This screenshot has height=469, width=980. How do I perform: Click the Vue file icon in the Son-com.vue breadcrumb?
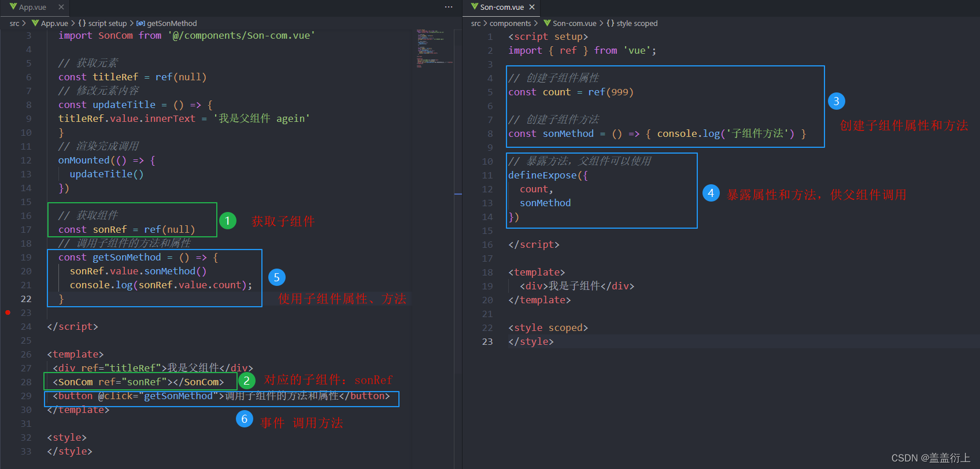(x=547, y=23)
